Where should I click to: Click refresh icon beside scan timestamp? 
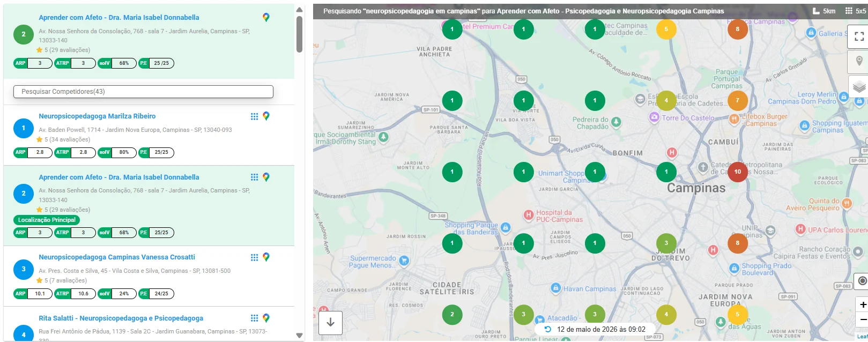click(547, 329)
